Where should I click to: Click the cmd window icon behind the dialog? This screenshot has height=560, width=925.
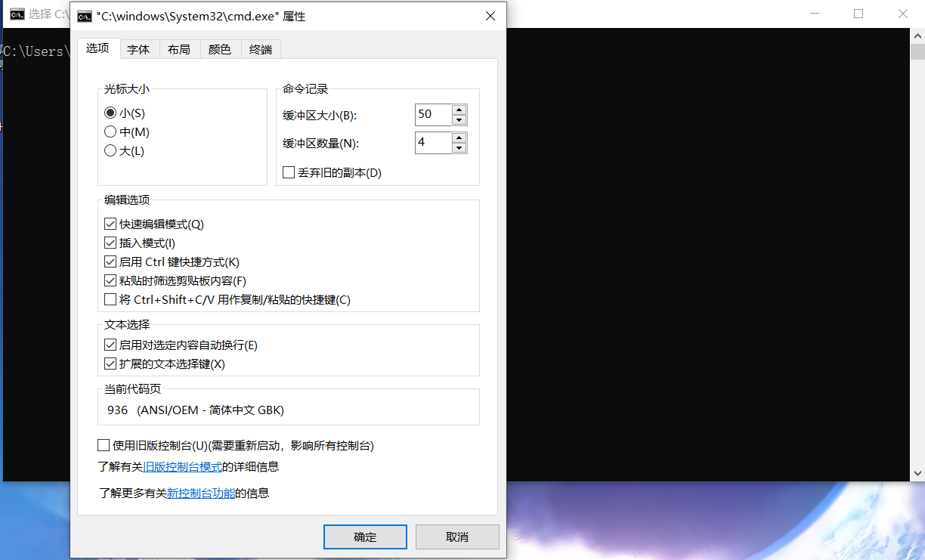(x=17, y=14)
